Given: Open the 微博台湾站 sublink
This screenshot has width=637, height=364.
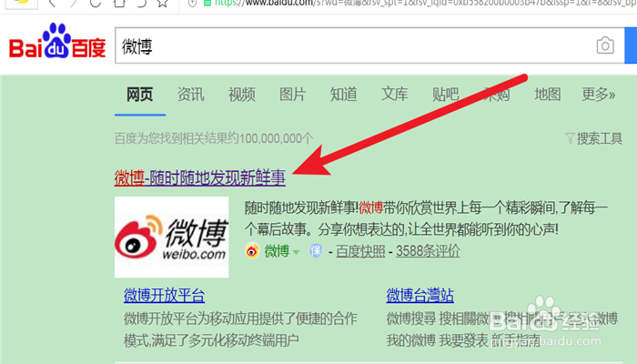Looking at the screenshot, I should (420, 296).
